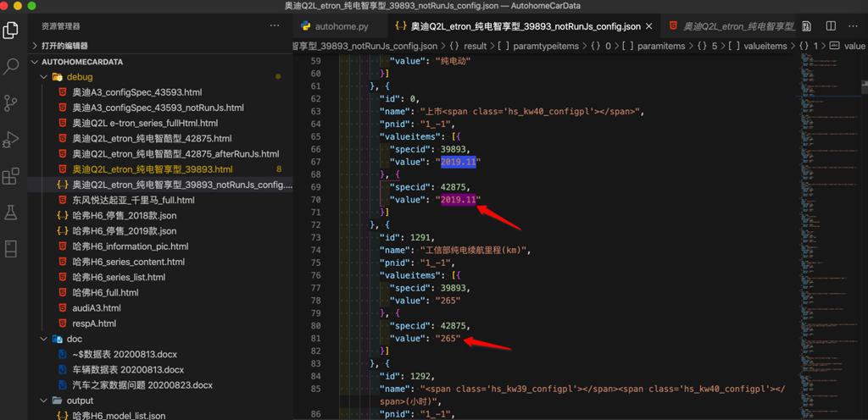Open the Testing flask icon
This screenshot has width=868, height=420.
pos(10,213)
